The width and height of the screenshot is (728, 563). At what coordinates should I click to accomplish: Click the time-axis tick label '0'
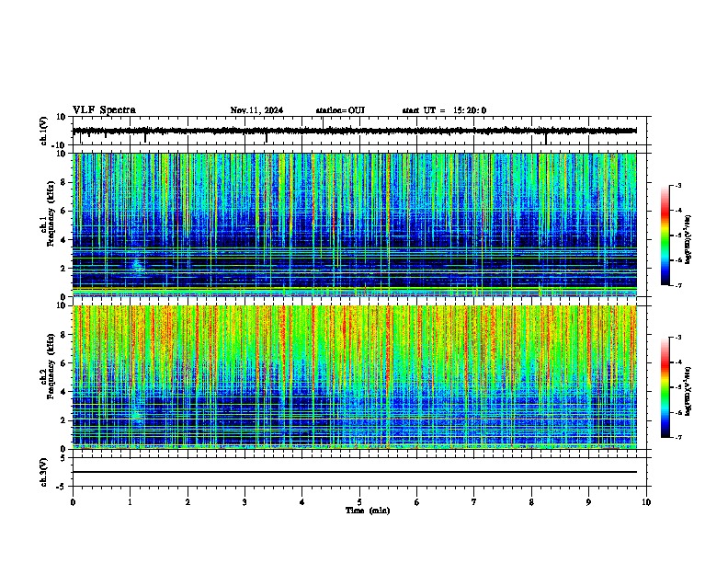73,502
